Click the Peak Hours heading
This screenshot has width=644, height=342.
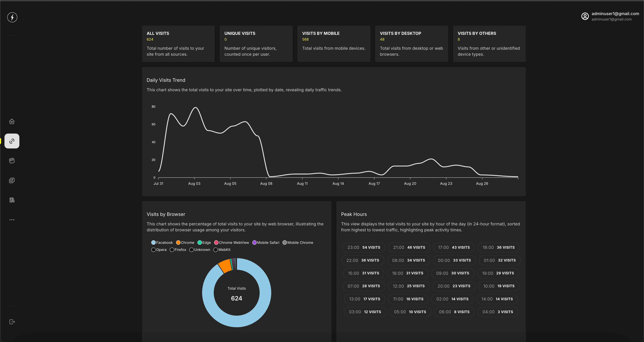point(354,214)
